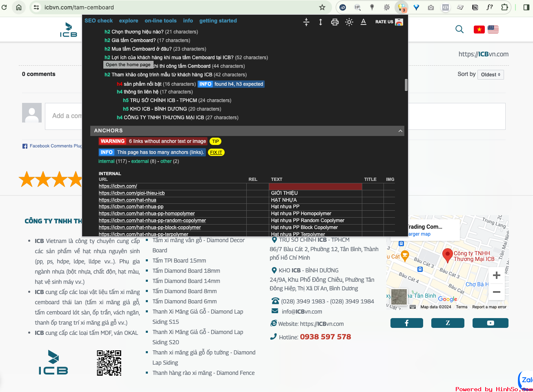This screenshot has height=392, width=533.
Task: Open the hat-nhua-pp-homopolymer URL link
Action: point(147,214)
